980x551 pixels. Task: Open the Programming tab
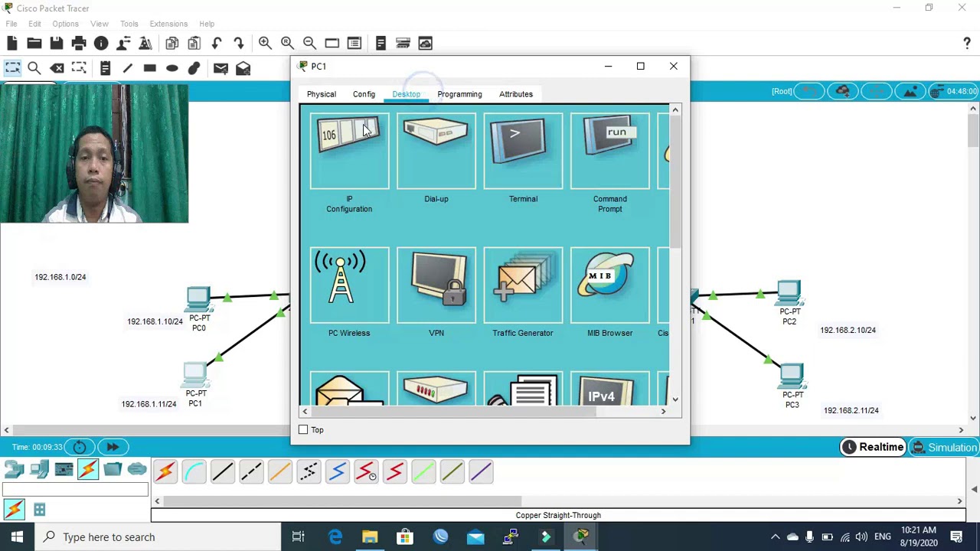click(x=459, y=94)
